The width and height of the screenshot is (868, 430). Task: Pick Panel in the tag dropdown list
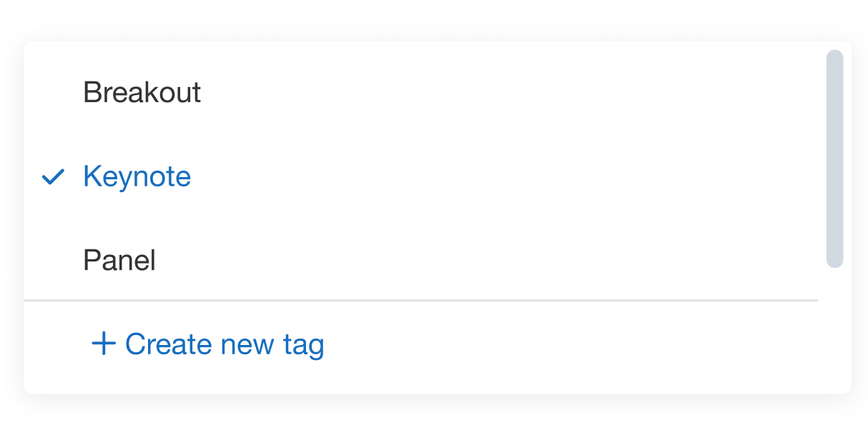119,261
